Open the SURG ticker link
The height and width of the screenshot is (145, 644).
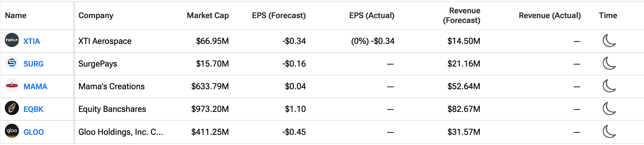pos(33,64)
